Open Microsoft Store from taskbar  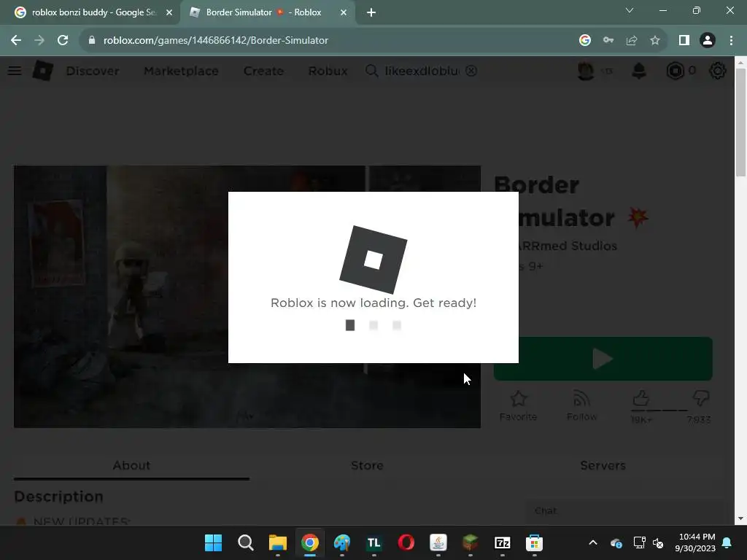[x=534, y=542]
